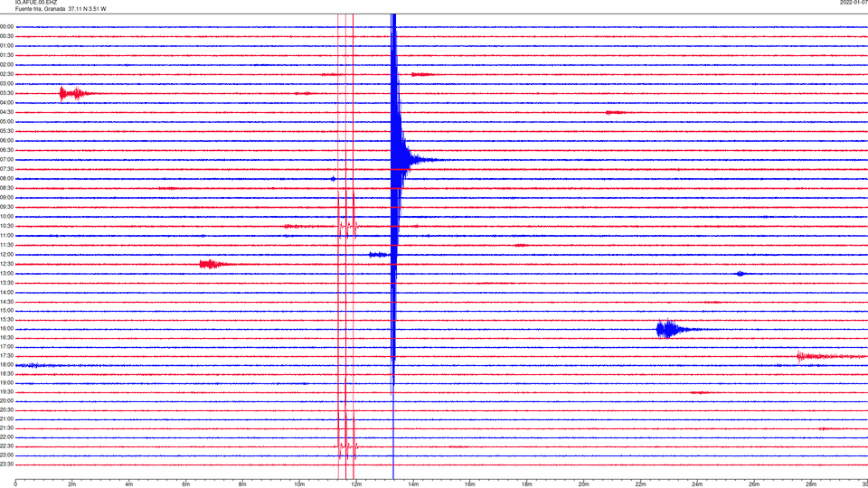Select the 12:00 time label
The height and width of the screenshot is (488, 868).
[x=6, y=255]
